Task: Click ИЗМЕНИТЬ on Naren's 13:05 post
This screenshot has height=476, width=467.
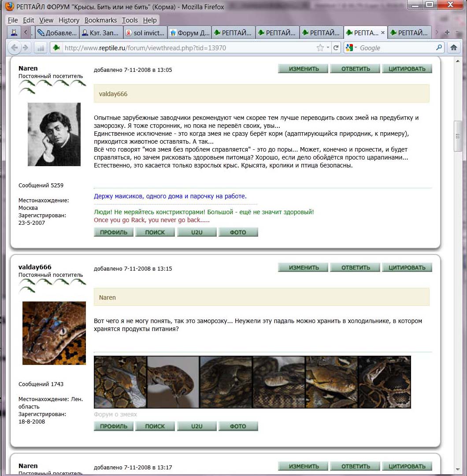Action: point(303,69)
